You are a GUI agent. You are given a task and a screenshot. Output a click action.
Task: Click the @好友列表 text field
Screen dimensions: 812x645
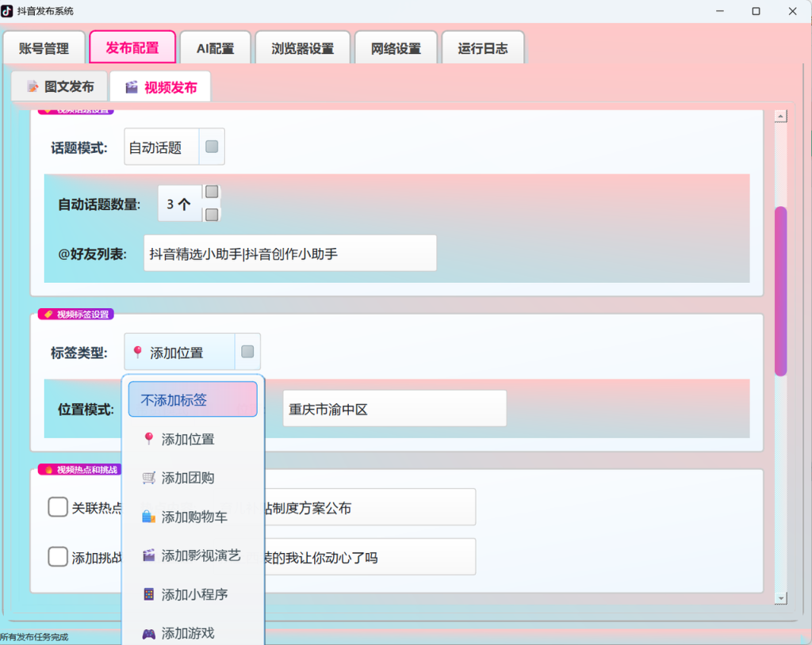pos(290,253)
